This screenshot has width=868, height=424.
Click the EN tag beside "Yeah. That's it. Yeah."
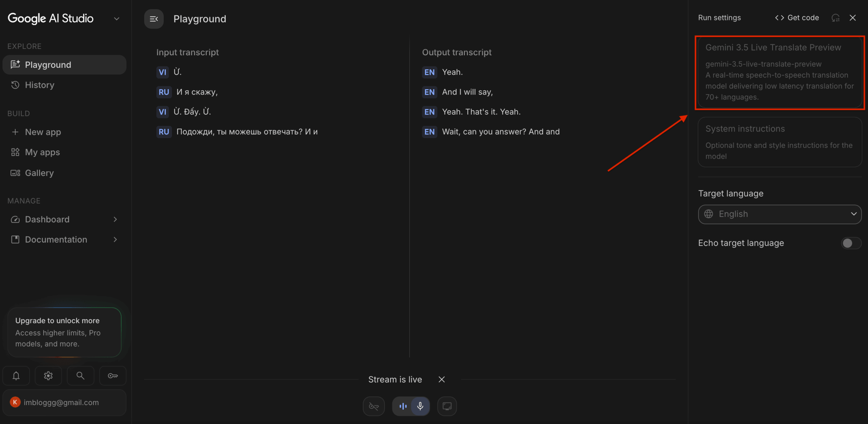429,112
